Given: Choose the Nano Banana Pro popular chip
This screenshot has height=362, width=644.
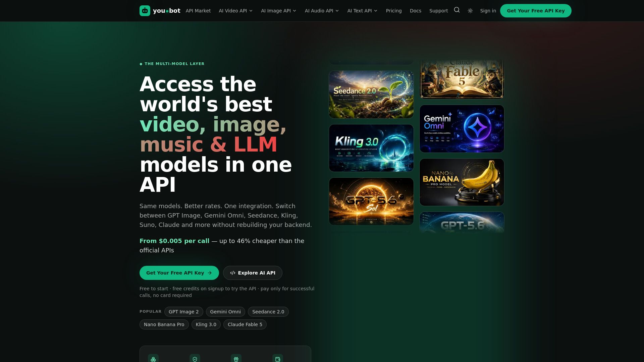Looking at the screenshot, I should 164,324.
